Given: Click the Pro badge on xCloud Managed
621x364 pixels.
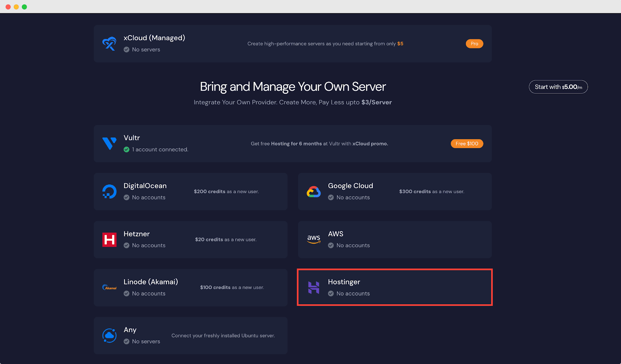Looking at the screenshot, I should 474,43.
